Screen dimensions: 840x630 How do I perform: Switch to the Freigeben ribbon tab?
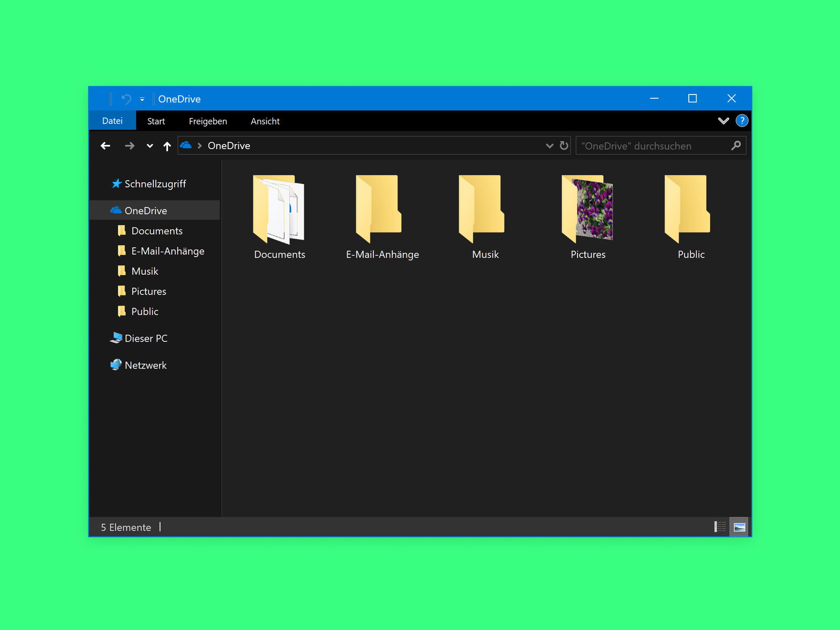[208, 121]
